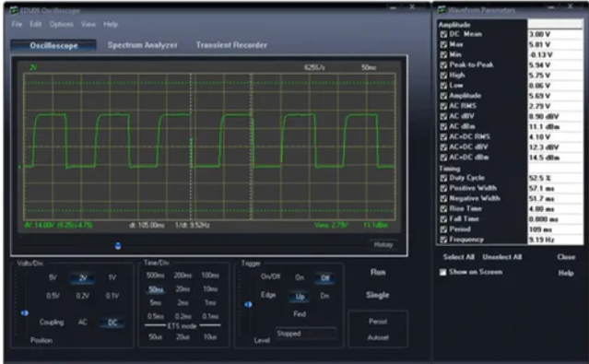
Task: Toggle the Frequency parameter checkbox
Action: coord(443,240)
